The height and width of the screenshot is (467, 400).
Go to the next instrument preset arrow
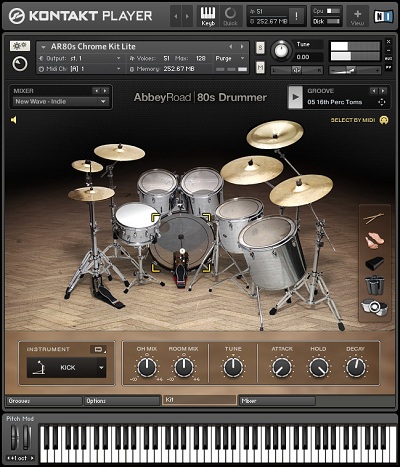click(242, 47)
